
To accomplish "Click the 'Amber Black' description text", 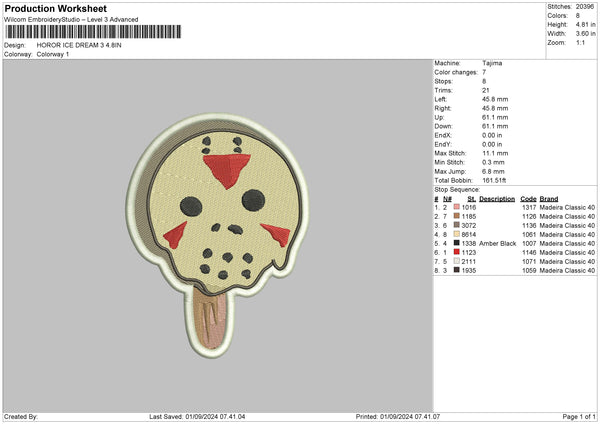I will [x=497, y=243].
